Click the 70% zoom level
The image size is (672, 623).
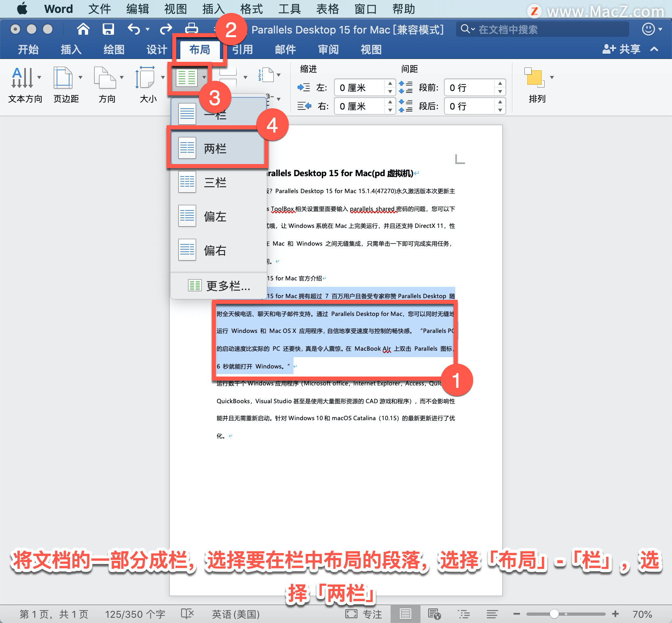642,614
